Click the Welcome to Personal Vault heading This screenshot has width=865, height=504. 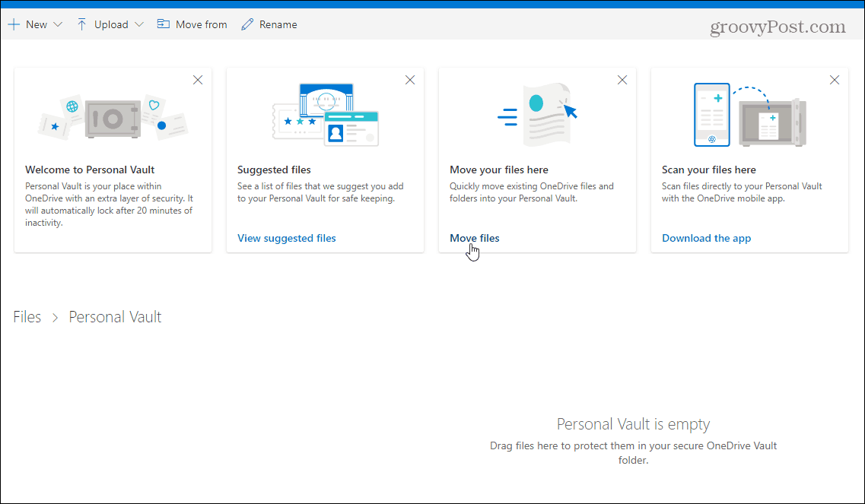[90, 170]
